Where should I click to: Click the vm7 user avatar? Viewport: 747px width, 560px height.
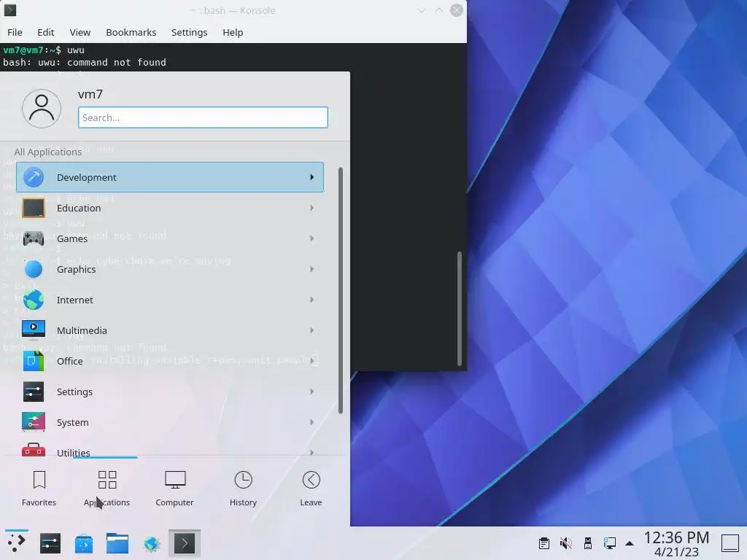point(42,109)
